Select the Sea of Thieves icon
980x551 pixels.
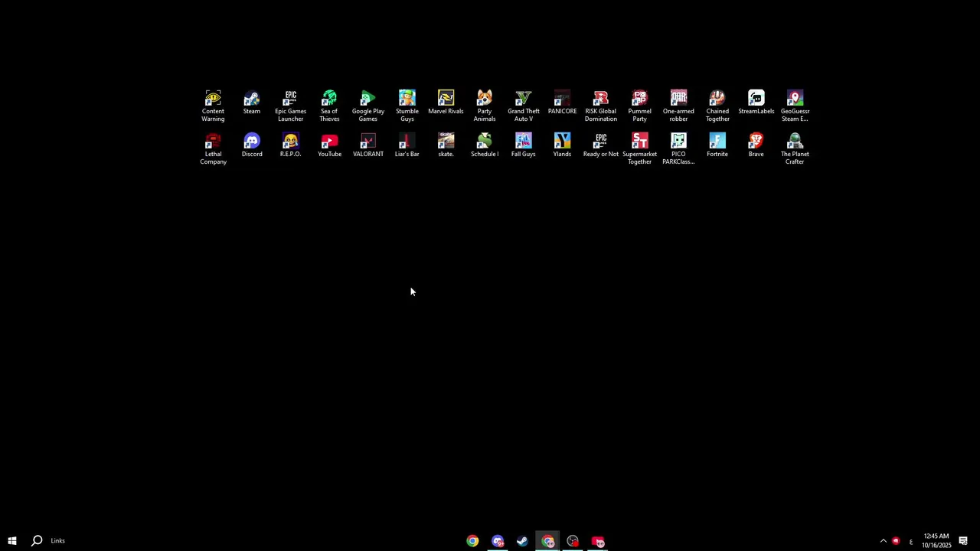pyautogui.click(x=329, y=106)
